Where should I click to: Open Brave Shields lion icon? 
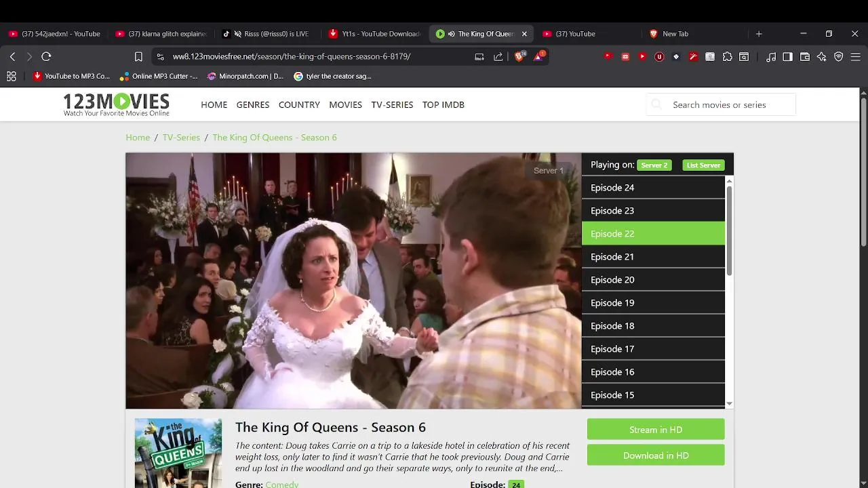point(519,56)
